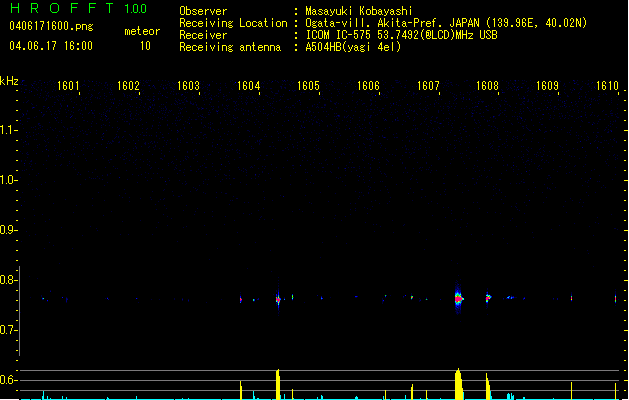Screen dimensions: 629x400
Task: Click time marker 1610
Action: click(x=607, y=86)
